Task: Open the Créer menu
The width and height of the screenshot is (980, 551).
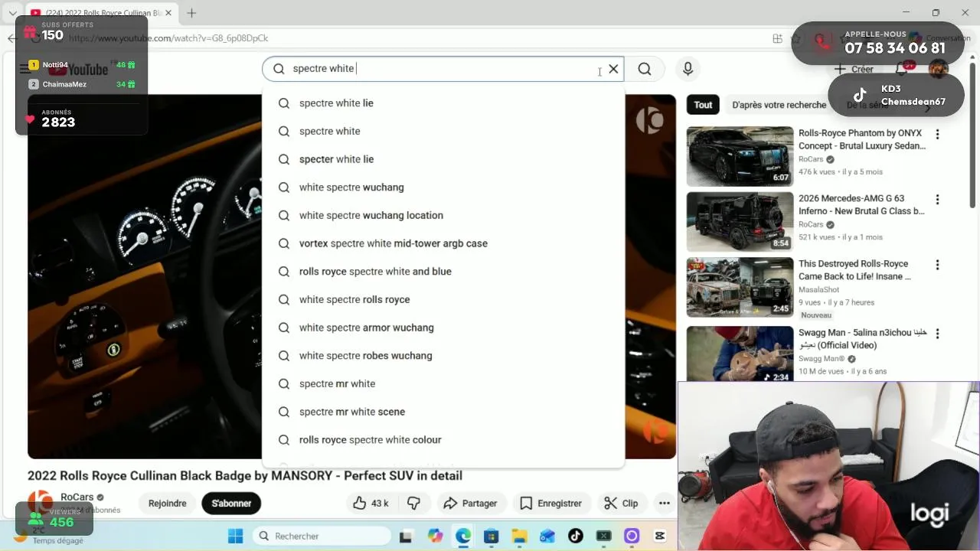Action: 854,69
